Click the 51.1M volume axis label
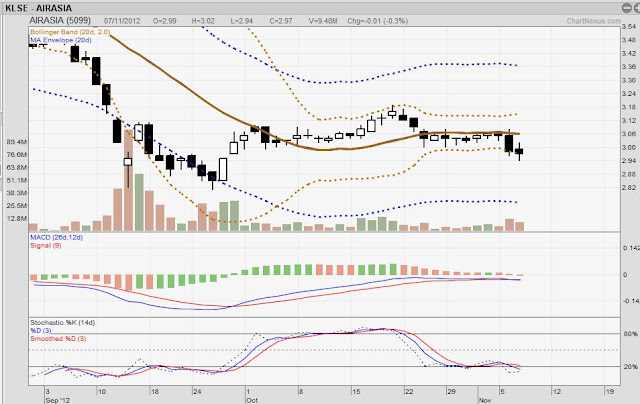The image size is (640, 404). pos(17,180)
